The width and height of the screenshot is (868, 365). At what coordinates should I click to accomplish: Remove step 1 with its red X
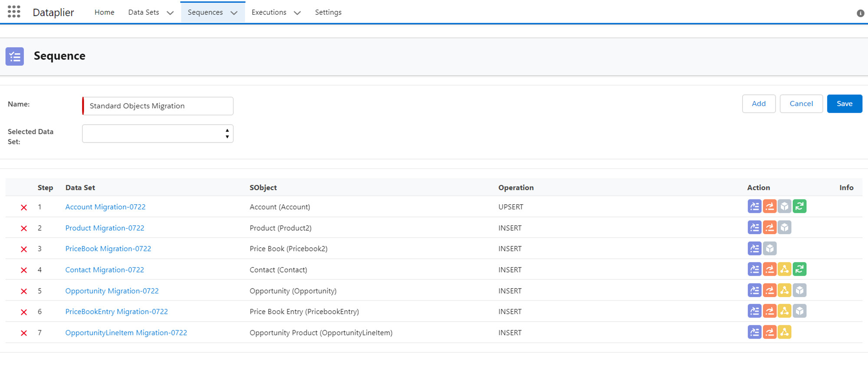(x=24, y=208)
